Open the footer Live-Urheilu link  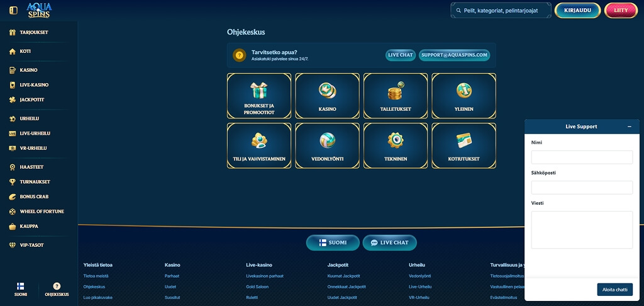420,286
